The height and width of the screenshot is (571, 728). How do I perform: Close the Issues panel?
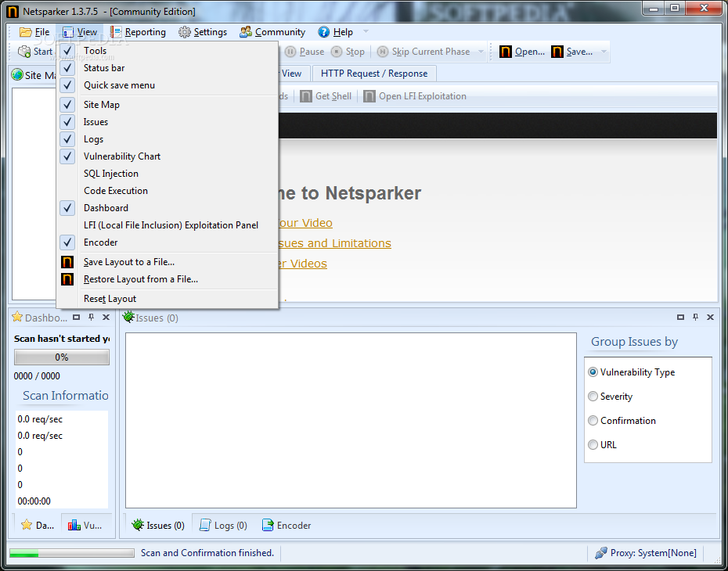click(x=710, y=318)
